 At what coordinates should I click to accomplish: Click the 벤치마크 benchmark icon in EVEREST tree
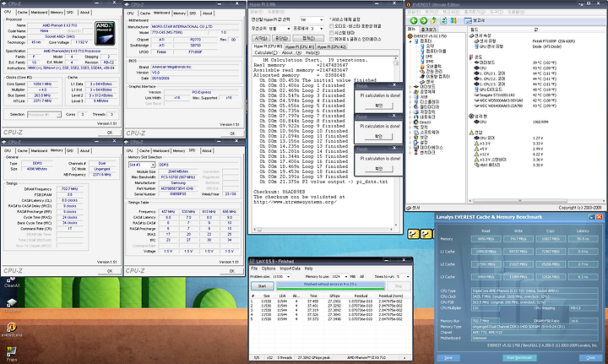(x=416, y=153)
